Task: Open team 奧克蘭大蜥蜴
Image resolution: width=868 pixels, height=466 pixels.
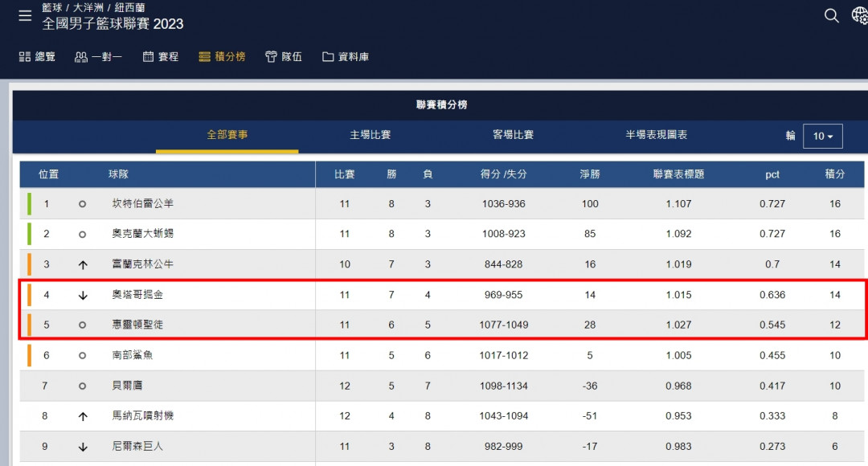Action: 143,234
